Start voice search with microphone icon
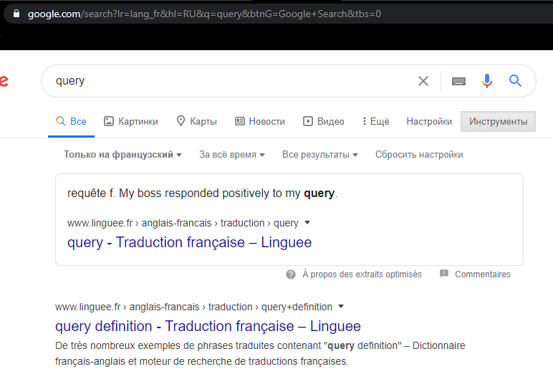The width and height of the screenshot is (553, 392). pos(486,81)
